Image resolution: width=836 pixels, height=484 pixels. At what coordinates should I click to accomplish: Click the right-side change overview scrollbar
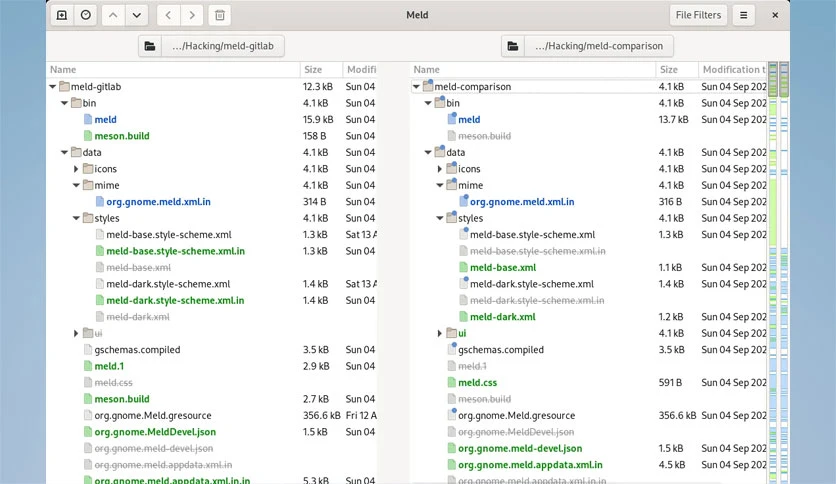784,272
